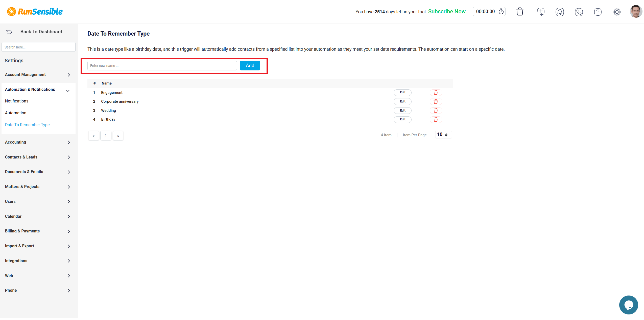Click the quick add plus icon

pyautogui.click(x=541, y=12)
